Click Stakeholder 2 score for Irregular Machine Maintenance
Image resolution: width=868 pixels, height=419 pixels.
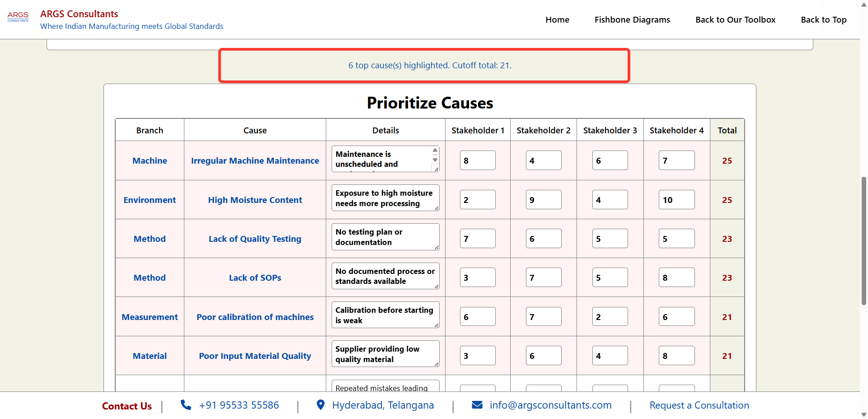tap(544, 160)
